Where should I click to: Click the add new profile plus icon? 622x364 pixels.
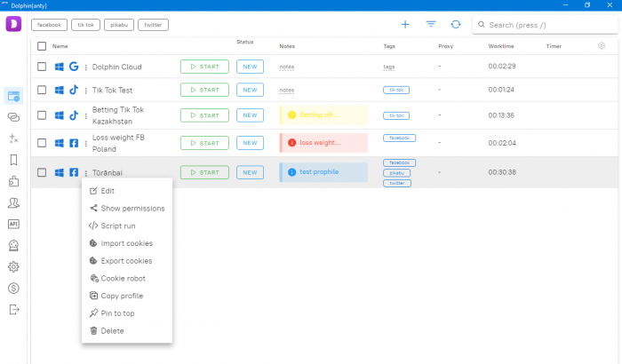(405, 25)
